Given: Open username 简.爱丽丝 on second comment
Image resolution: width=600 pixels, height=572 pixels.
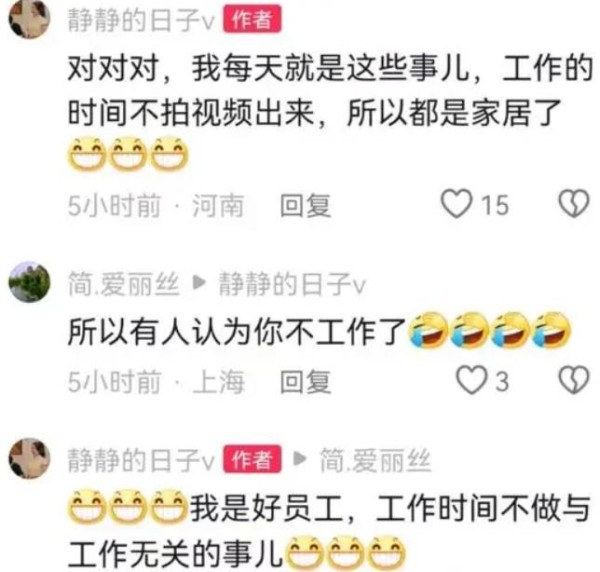Looking at the screenshot, I should click(124, 284).
